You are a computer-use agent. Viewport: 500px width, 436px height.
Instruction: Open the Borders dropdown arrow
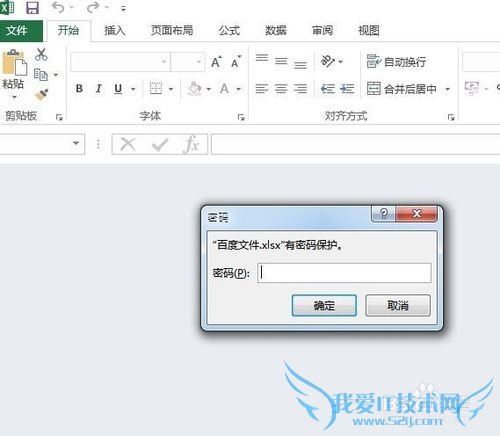coord(171,89)
